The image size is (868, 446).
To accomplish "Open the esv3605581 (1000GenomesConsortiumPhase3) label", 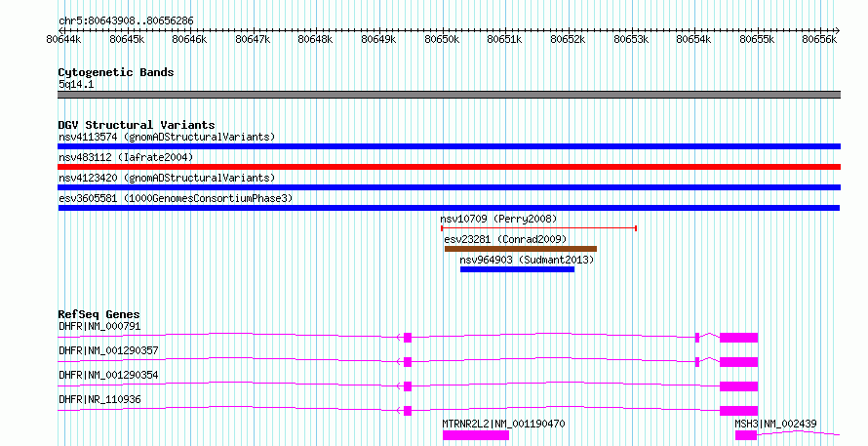I will (176, 198).
